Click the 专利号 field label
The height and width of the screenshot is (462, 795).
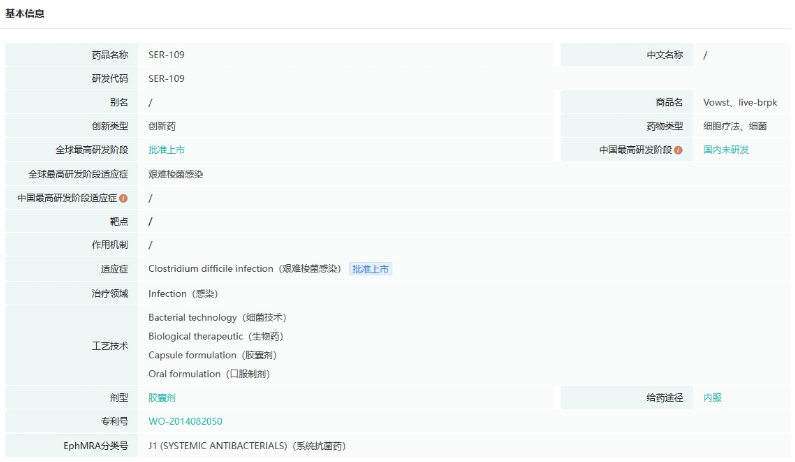tap(114, 421)
